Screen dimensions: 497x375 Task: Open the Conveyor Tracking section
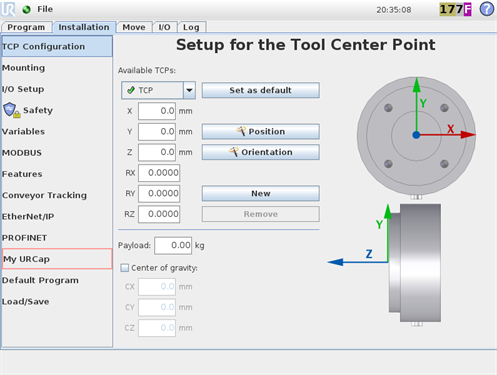[x=44, y=195]
